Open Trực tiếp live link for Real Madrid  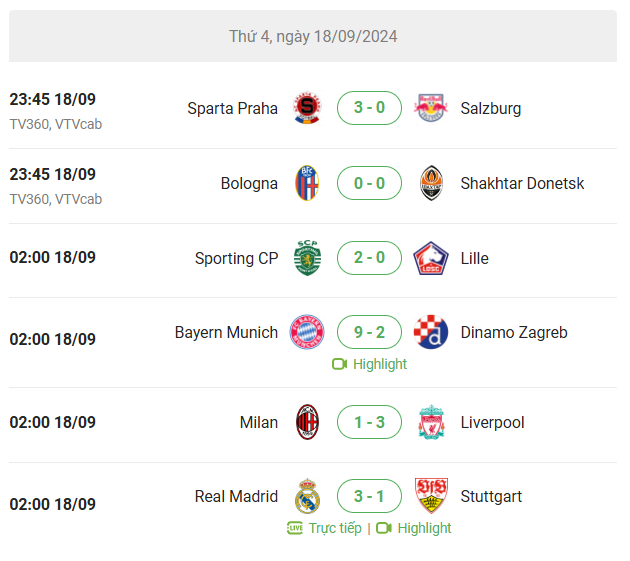[324, 528]
